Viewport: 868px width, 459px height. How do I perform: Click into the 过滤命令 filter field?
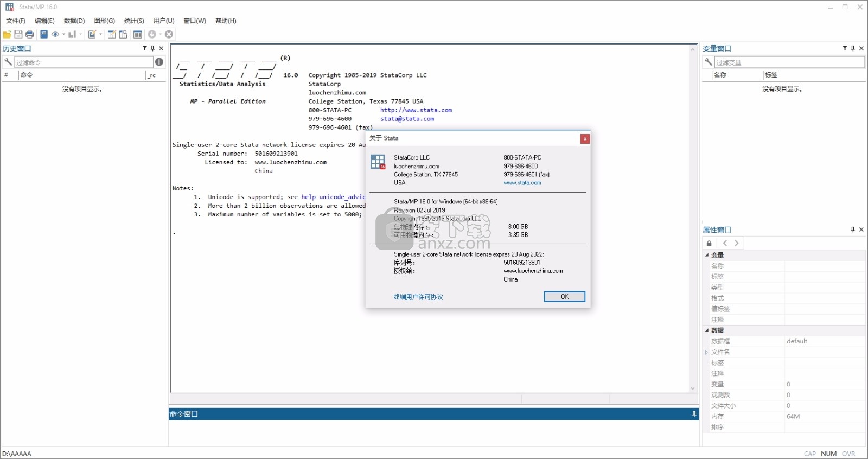coord(84,62)
